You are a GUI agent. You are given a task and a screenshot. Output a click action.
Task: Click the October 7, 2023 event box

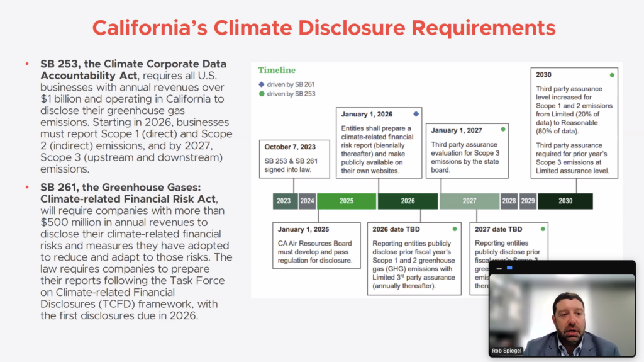pos(294,159)
